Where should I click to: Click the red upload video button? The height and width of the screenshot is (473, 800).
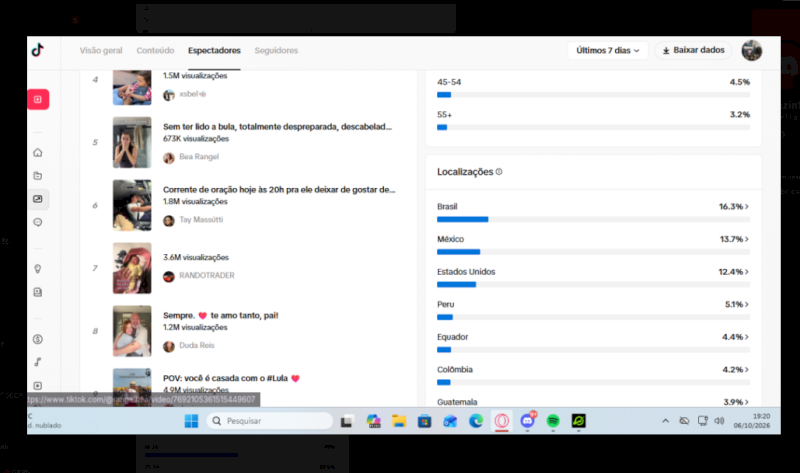[38, 99]
